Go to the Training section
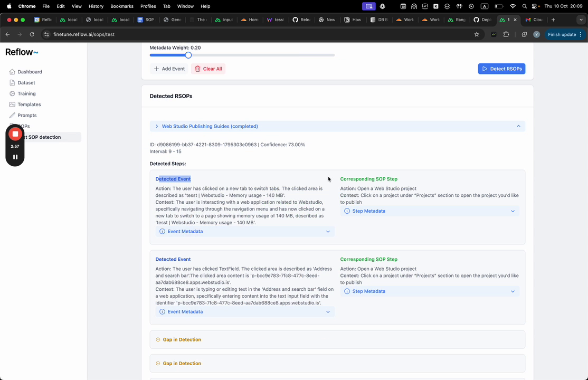Screen dimensions: 588x380 [26, 93]
